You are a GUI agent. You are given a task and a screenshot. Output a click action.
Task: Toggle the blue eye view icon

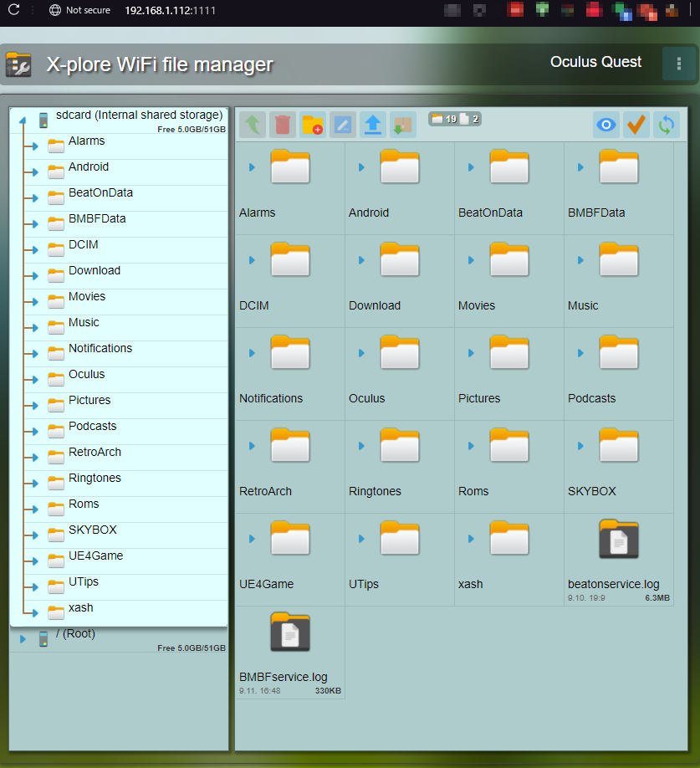[x=606, y=125]
